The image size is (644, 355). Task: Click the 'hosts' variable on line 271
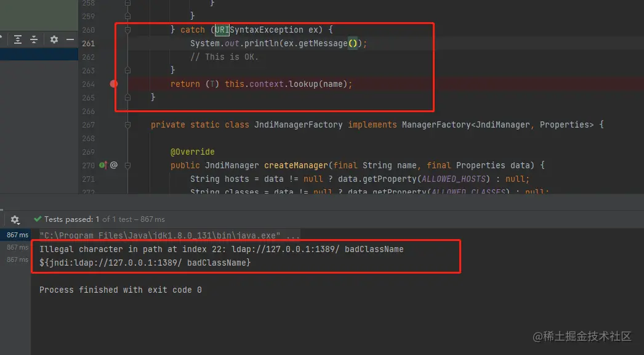237,179
